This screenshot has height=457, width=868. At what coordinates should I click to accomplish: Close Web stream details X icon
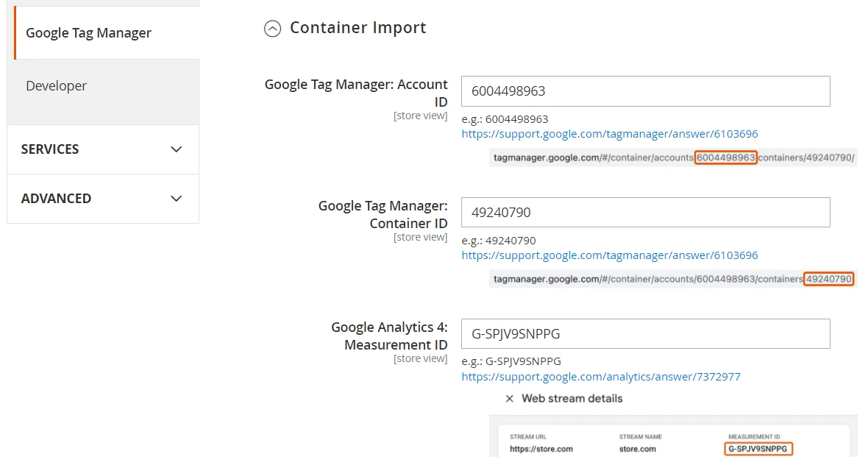click(509, 399)
